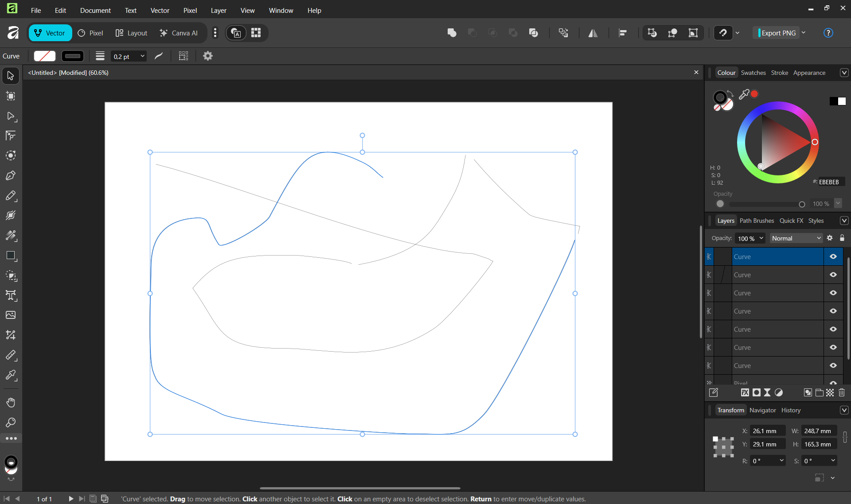Hide the selected top Curve layer

coord(833,256)
